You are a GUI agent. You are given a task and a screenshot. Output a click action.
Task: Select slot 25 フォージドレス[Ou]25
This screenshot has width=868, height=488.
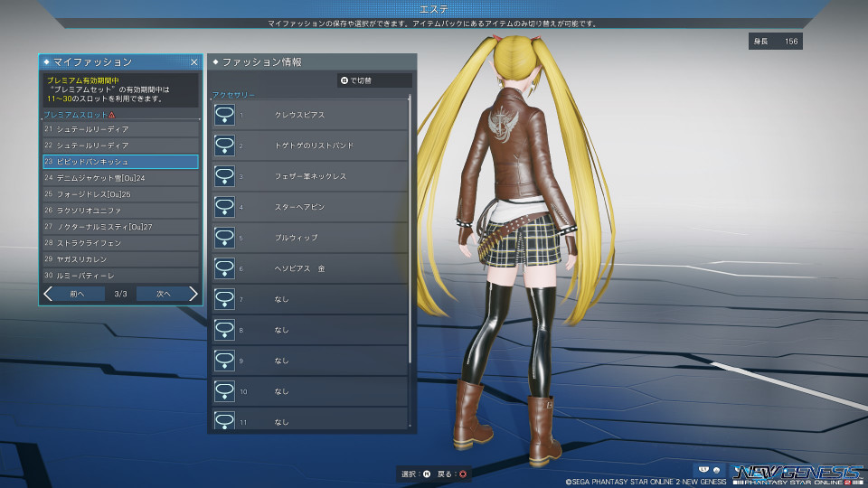[x=120, y=194]
